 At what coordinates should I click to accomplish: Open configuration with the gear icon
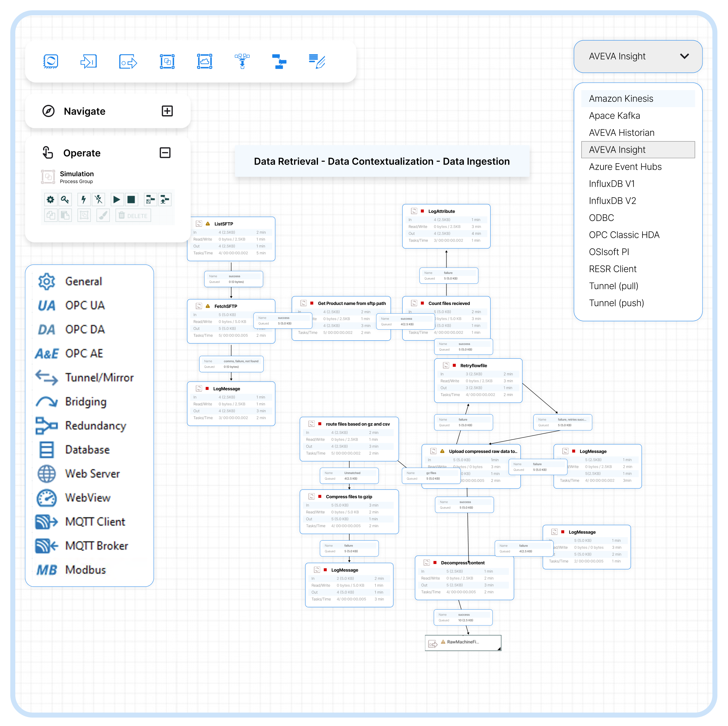51,199
